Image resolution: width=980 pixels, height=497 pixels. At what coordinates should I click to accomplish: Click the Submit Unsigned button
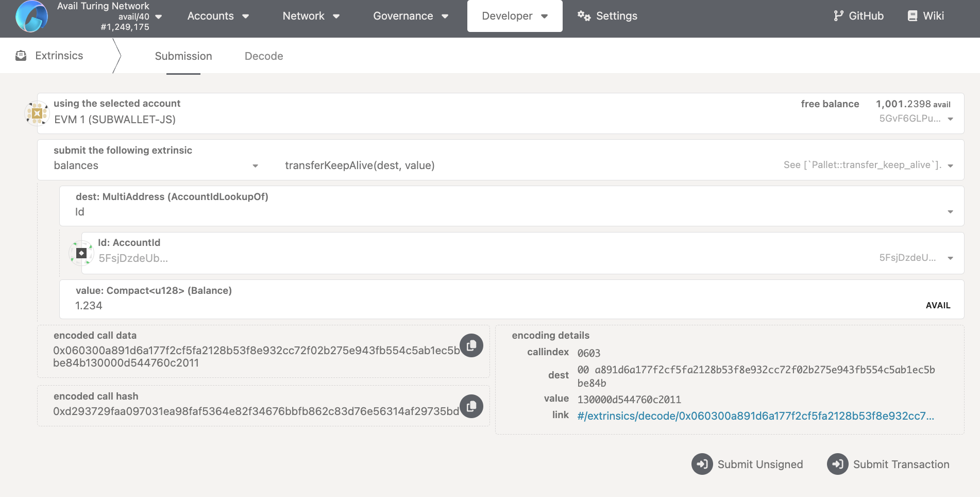tap(748, 465)
